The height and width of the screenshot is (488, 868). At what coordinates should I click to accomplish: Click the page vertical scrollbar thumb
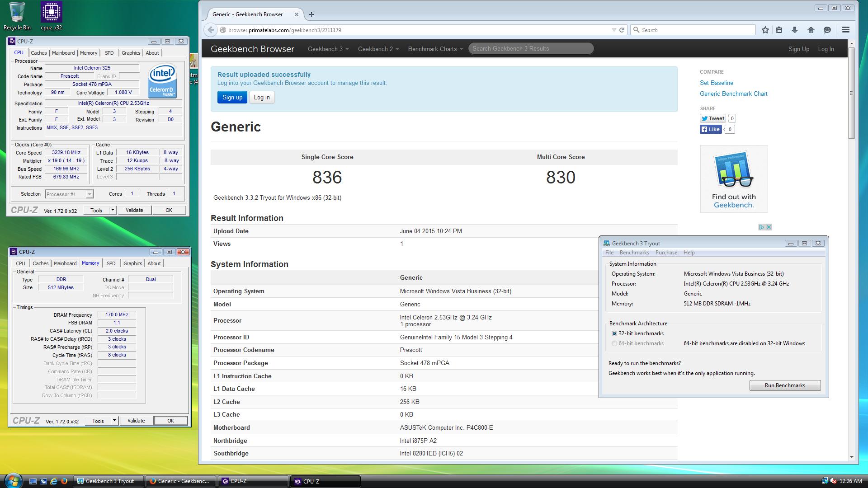(x=851, y=93)
